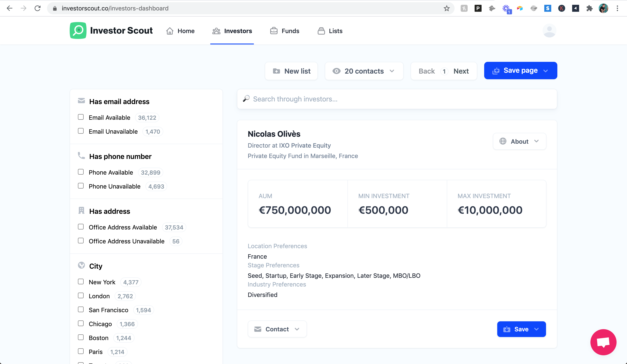Click the user profile avatar icon
Image resolution: width=627 pixels, height=364 pixels.
pos(549,31)
